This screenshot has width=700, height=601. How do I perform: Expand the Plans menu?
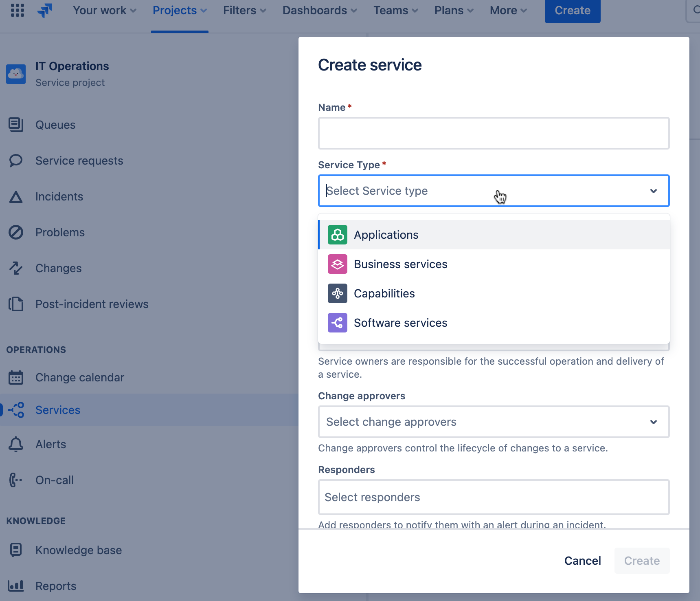454,10
